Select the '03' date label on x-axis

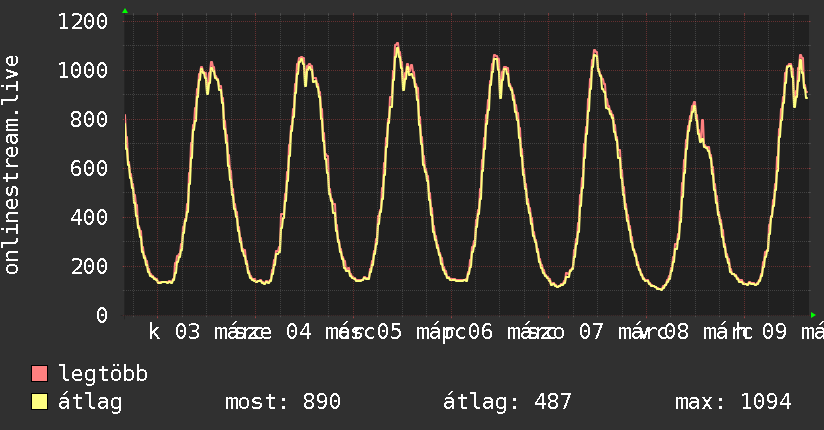[187, 332]
